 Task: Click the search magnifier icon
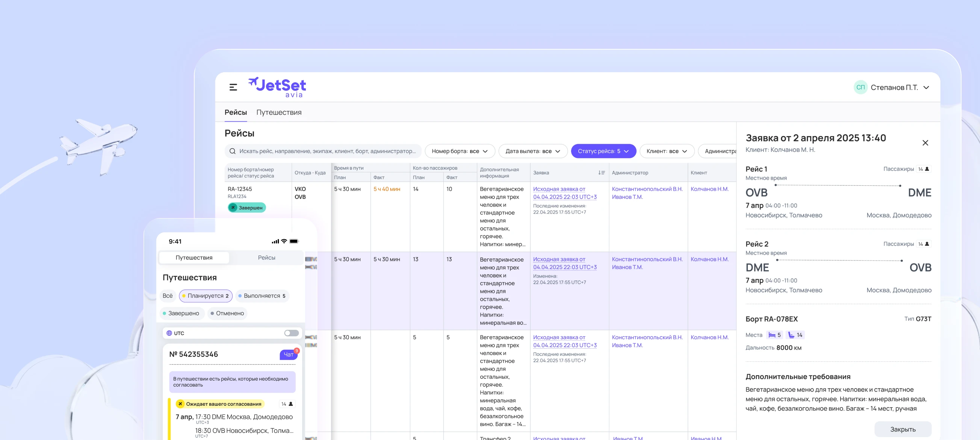[x=233, y=151]
